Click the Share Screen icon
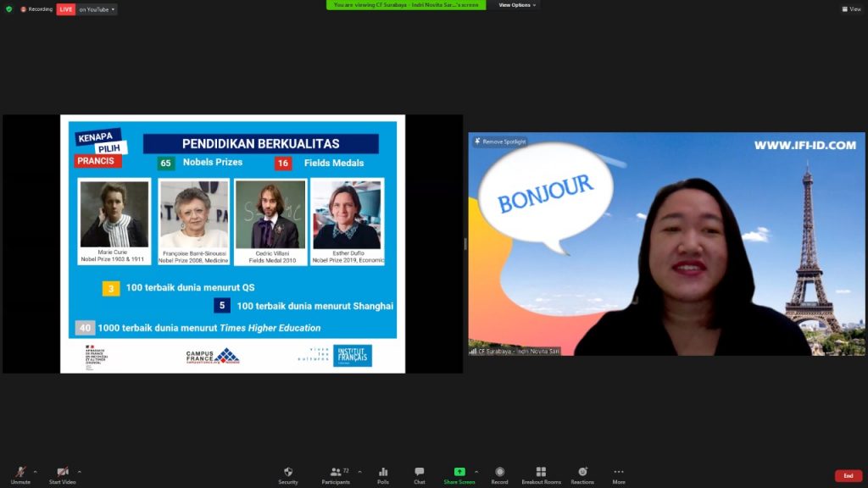Viewport: 868px width, 488px height. point(459,473)
